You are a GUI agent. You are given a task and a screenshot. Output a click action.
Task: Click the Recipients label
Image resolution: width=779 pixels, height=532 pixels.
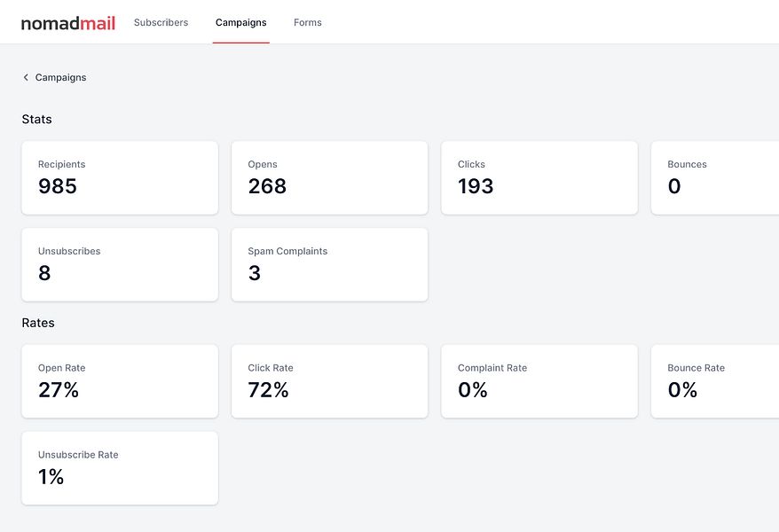point(61,164)
